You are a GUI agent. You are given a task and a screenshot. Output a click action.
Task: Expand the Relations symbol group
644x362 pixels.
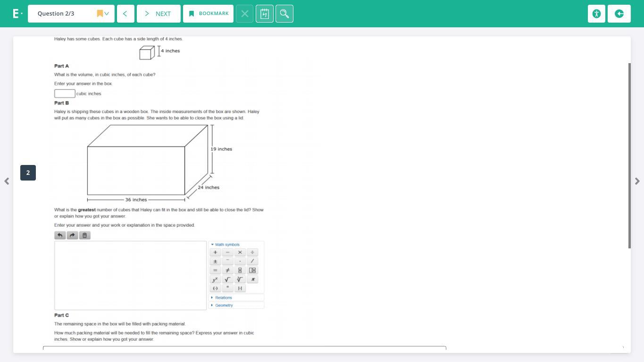(x=223, y=297)
